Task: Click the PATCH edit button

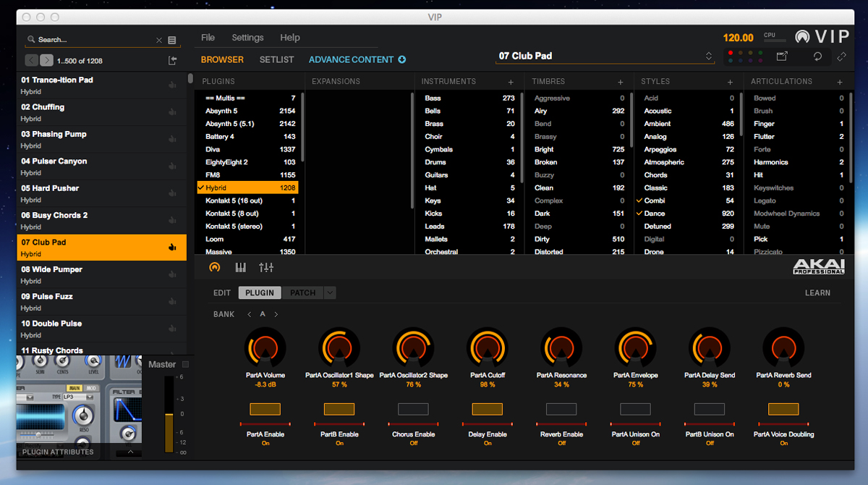Action: point(302,292)
